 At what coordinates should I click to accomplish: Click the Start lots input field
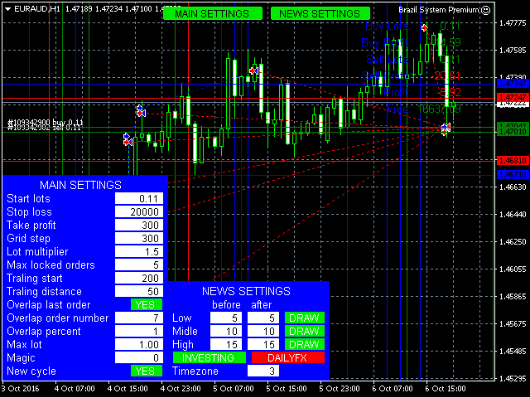click(x=139, y=198)
